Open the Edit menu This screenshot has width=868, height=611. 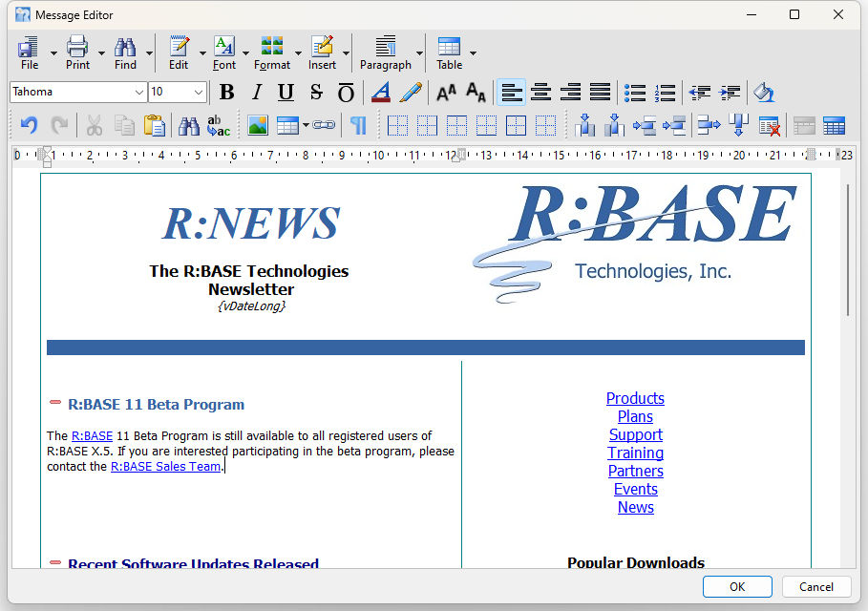click(179, 53)
